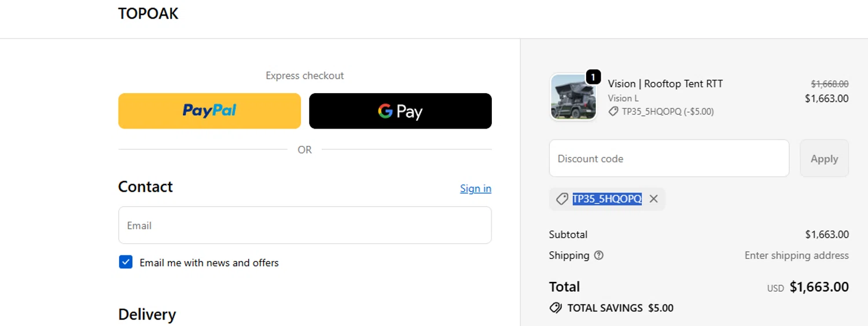
Task: Click the highlighted TP35_5HQOPQ code text
Action: [607, 199]
